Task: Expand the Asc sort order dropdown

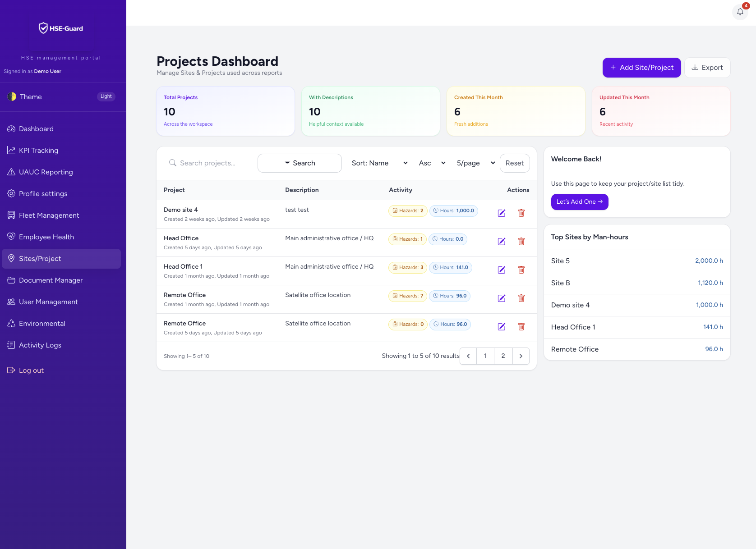Action: [432, 163]
